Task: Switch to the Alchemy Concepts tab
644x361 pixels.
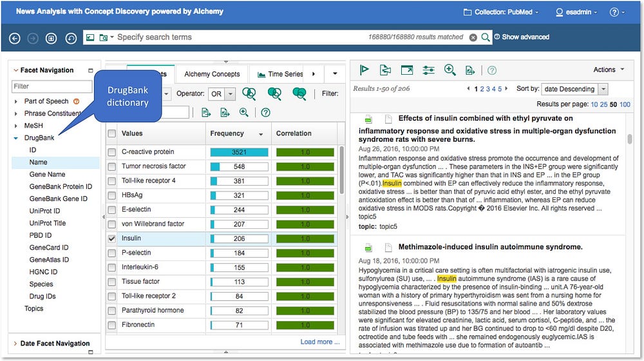Action: pyautogui.click(x=212, y=74)
